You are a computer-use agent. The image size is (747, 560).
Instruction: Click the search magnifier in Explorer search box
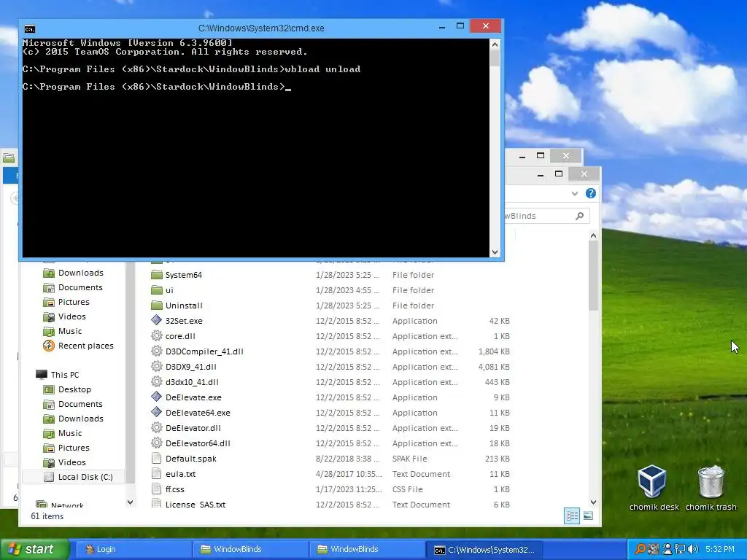coord(579,216)
